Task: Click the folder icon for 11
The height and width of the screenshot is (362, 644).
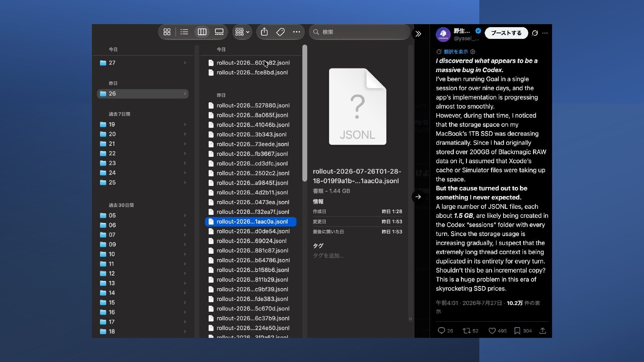Action: [x=103, y=264]
